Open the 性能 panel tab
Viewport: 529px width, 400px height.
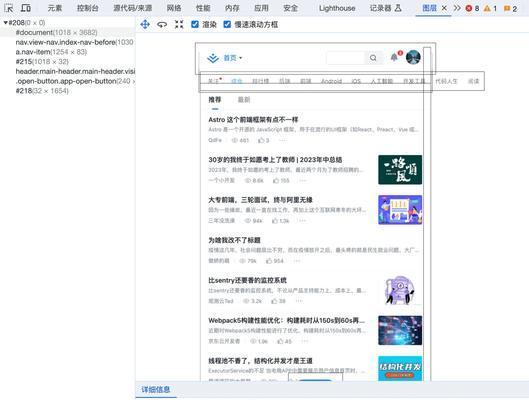203,8
